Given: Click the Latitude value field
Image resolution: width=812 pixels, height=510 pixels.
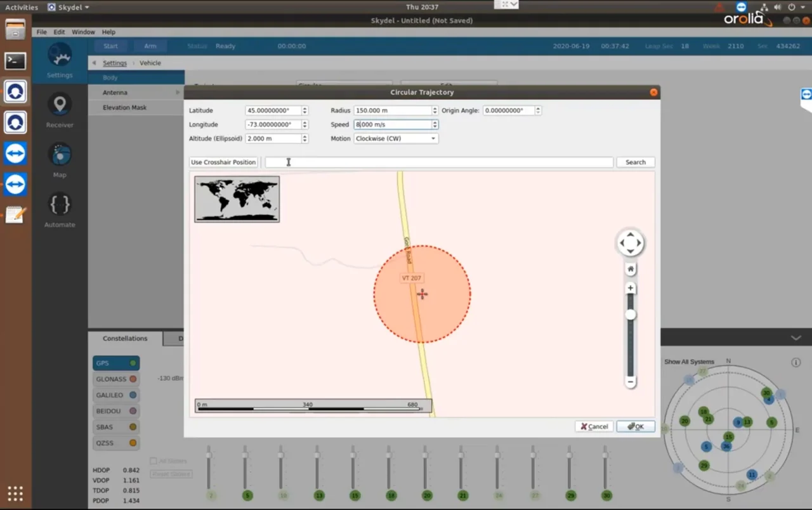Looking at the screenshot, I should 273,110.
